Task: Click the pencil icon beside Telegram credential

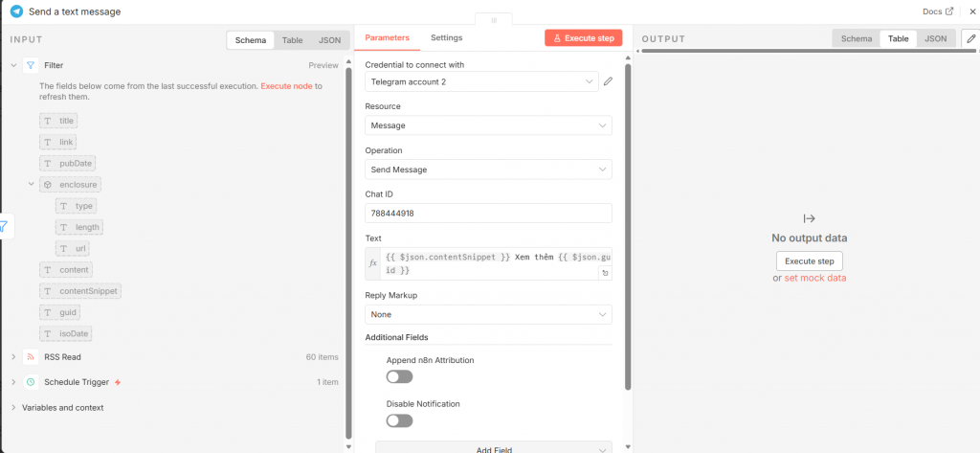Action: pos(608,81)
